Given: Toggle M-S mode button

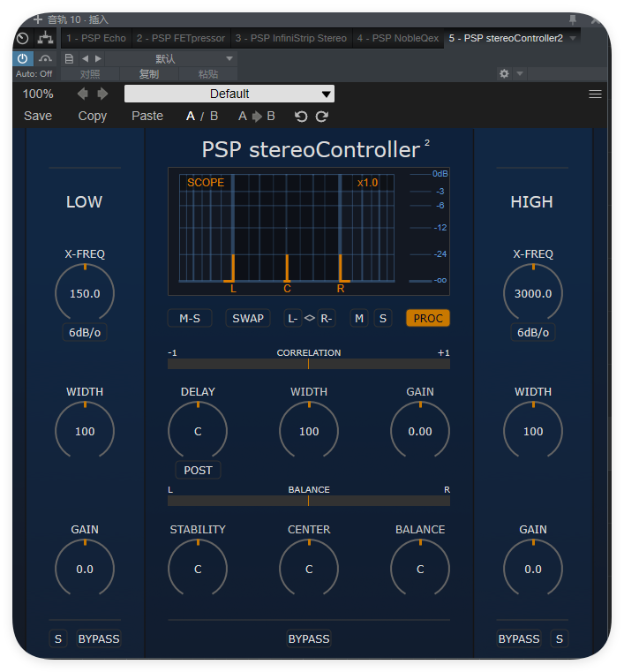Looking at the screenshot, I should (190, 319).
